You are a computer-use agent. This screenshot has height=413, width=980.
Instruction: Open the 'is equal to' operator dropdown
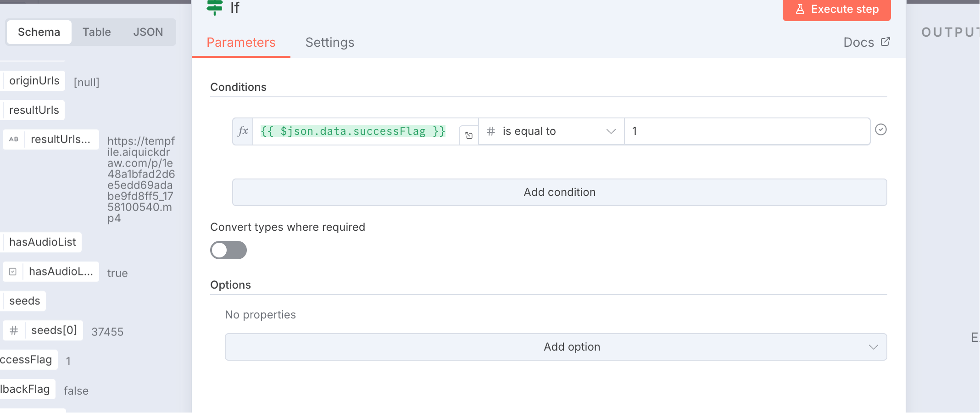[x=551, y=131]
